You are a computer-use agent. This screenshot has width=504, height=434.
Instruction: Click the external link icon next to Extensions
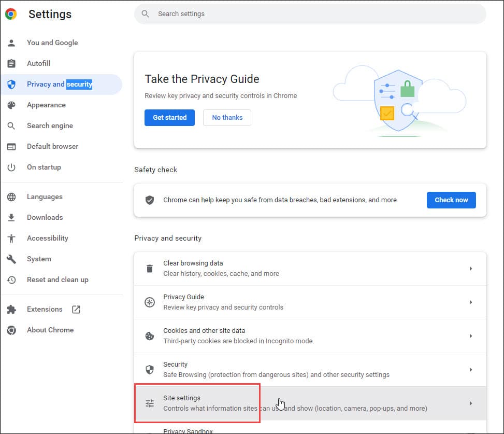click(x=76, y=310)
